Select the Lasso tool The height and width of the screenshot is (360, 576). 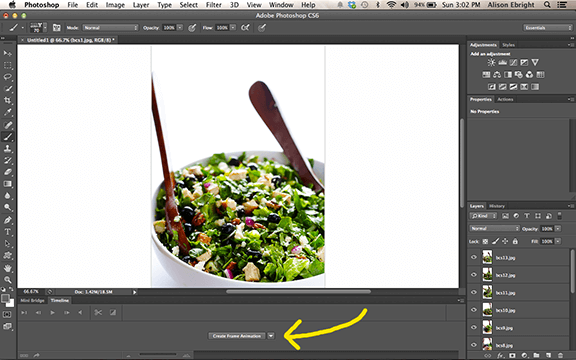pyautogui.click(x=7, y=77)
